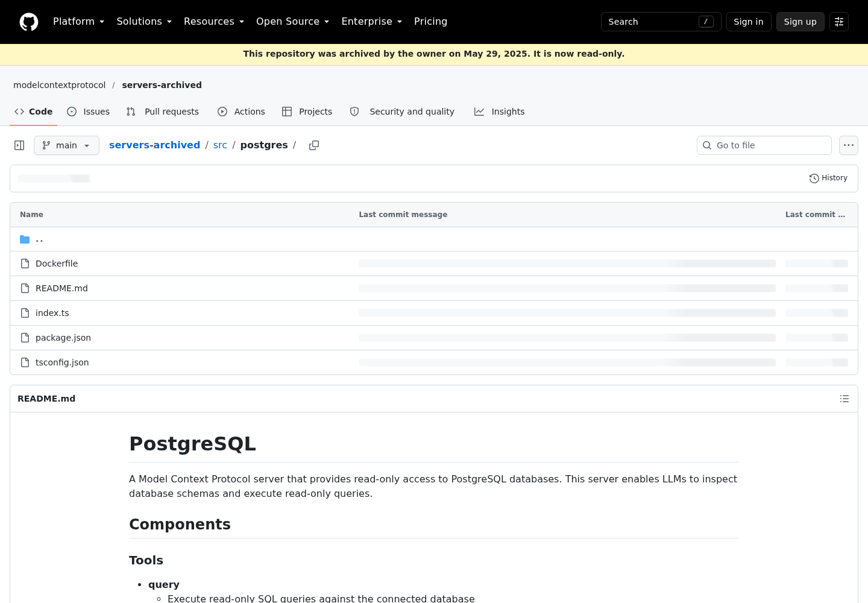This screenshot has height=603, width=868.
Task: Switch to the Pull requests tab
Action: [x=163, y=112]
